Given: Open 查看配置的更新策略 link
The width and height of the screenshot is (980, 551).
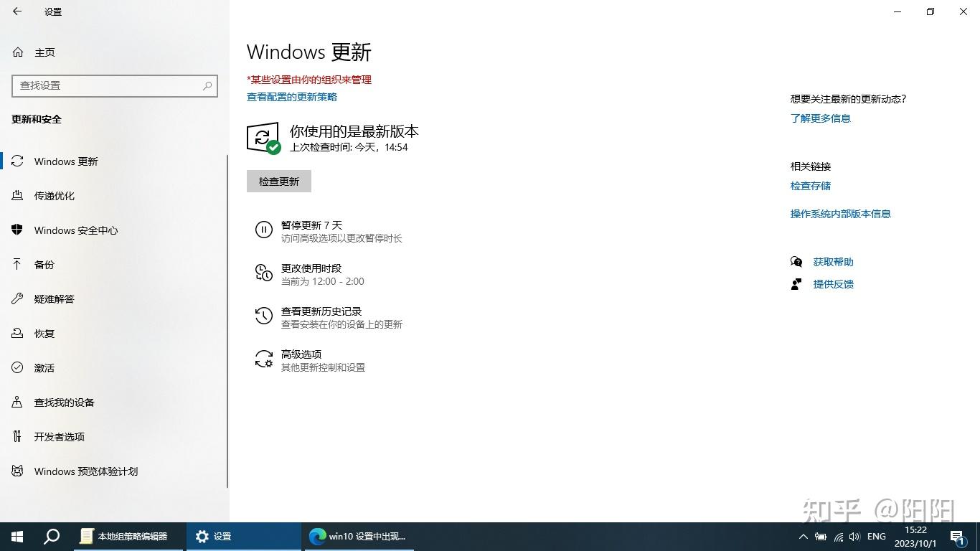Looking at the screenshot, I should (292, 97).
